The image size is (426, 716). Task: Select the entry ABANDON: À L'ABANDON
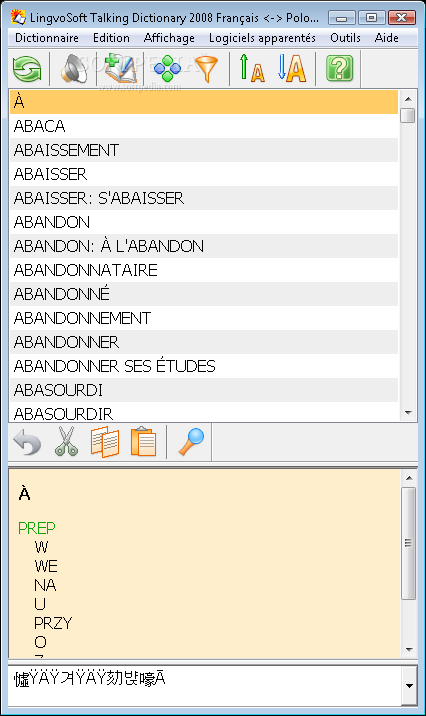tap(204, 246)
